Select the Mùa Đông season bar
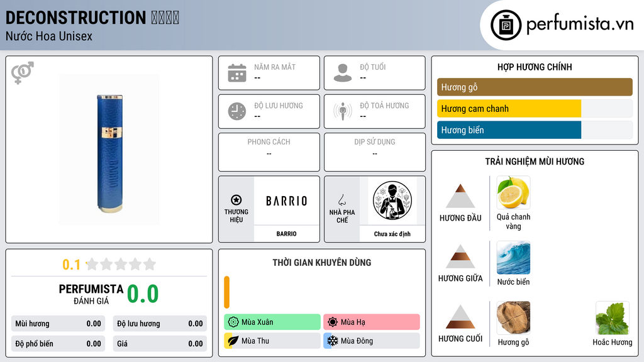Image resolution: width=644 pixels, height=362 pixels. pos(372,341)
